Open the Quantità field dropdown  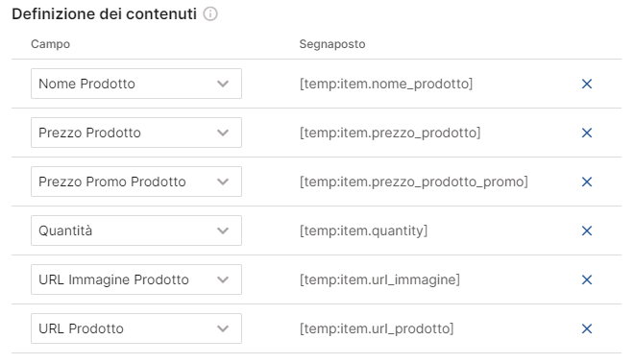click(x=136, y=231)
